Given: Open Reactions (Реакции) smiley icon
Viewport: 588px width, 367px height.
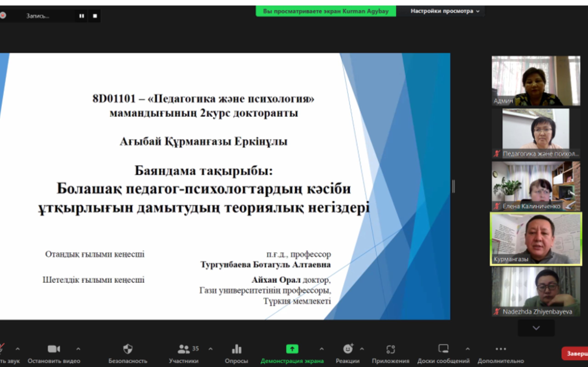Looking at the screenshot, I should pos(348,349).
